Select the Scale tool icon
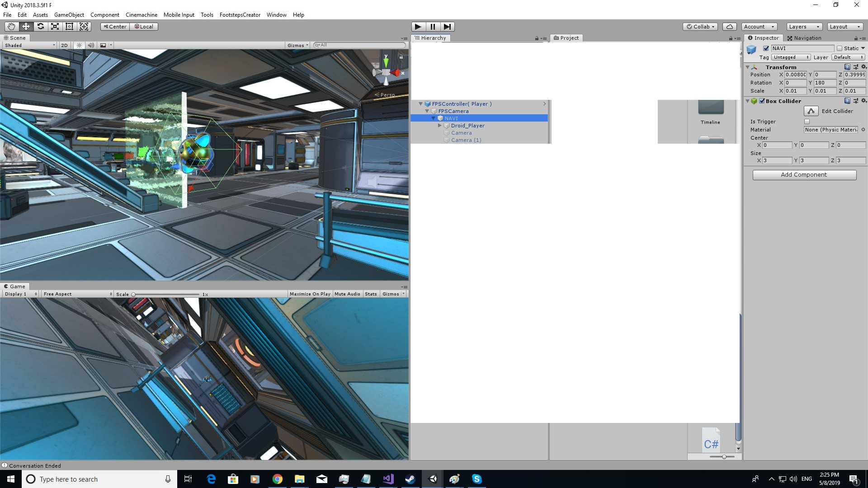Image resolution: width=868 pixels, height=488 pixels. point(55,27)
